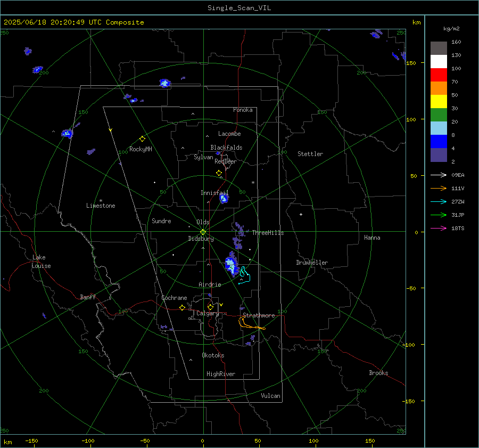
Task: Pick the purple 2-4 legend color
Action: pyautogui.click(x=439, y=154)
